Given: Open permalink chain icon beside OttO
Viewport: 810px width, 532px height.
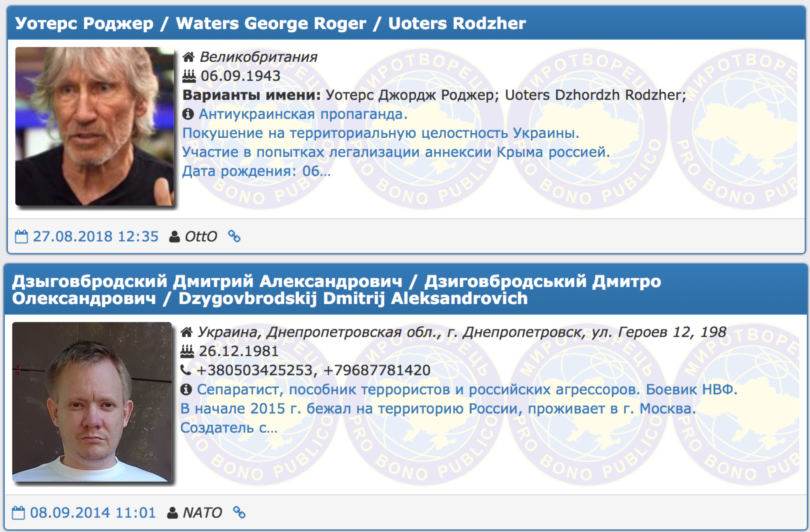Looking at the screenshot, I should click(x=234, y=236).
